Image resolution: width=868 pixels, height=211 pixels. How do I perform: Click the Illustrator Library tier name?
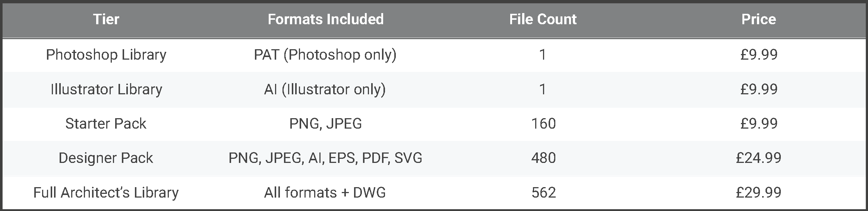click(106, 89)
